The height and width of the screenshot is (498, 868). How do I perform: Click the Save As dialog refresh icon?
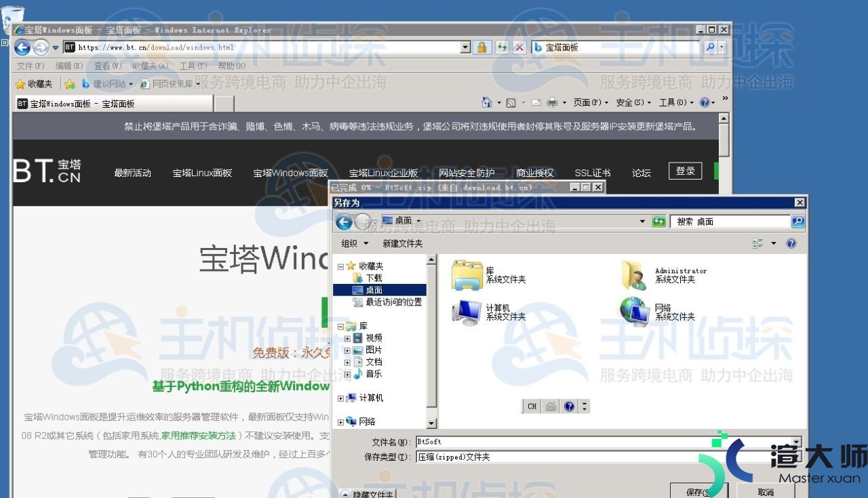(x=658, y=222)
